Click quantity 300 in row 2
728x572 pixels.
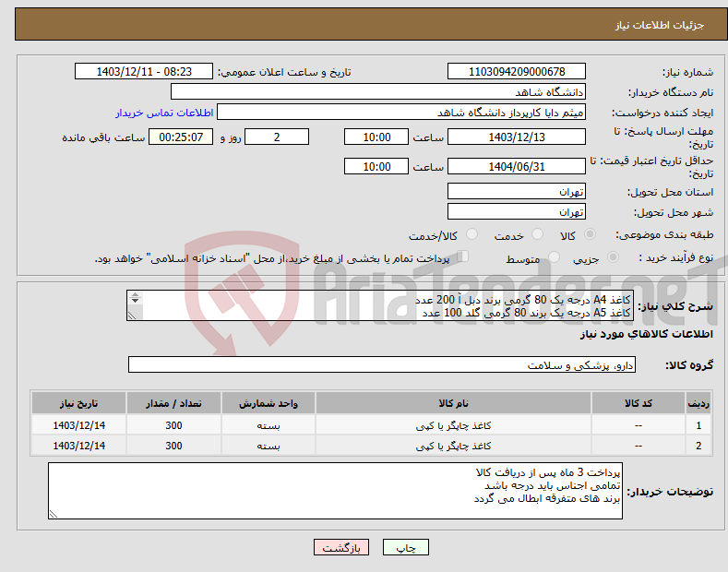pos(173,446)
